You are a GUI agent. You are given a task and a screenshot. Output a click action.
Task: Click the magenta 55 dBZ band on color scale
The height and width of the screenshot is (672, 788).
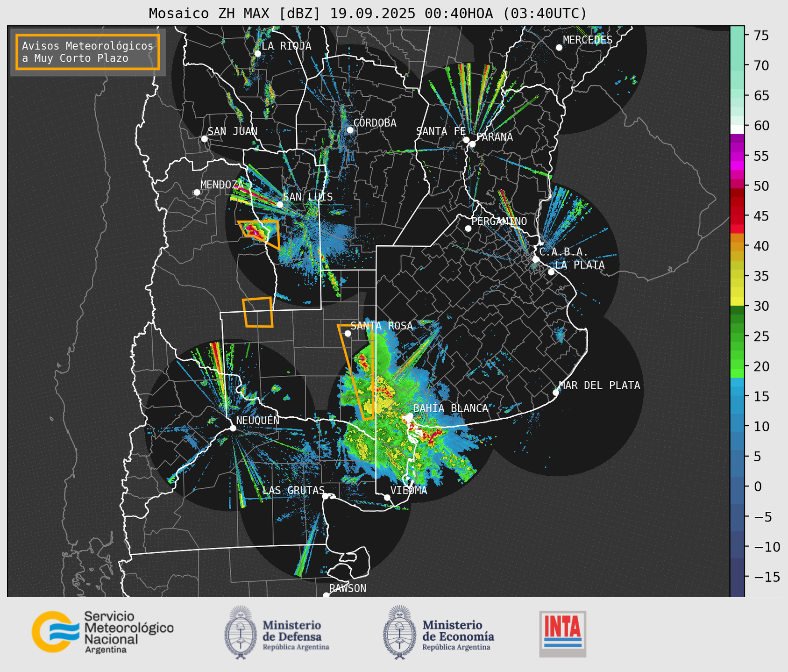tap(737, 157)
